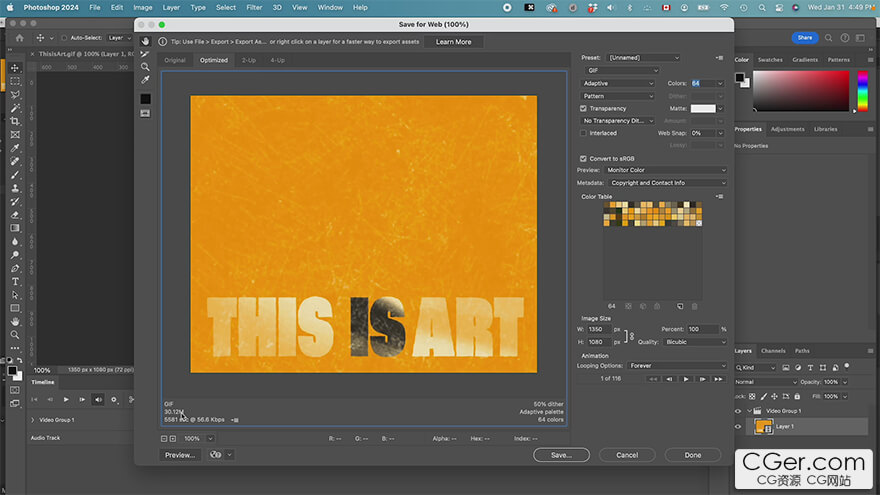Open the No Transparency Dither dropdown
This screenshot has width=880, height=495.
(617, 121)
